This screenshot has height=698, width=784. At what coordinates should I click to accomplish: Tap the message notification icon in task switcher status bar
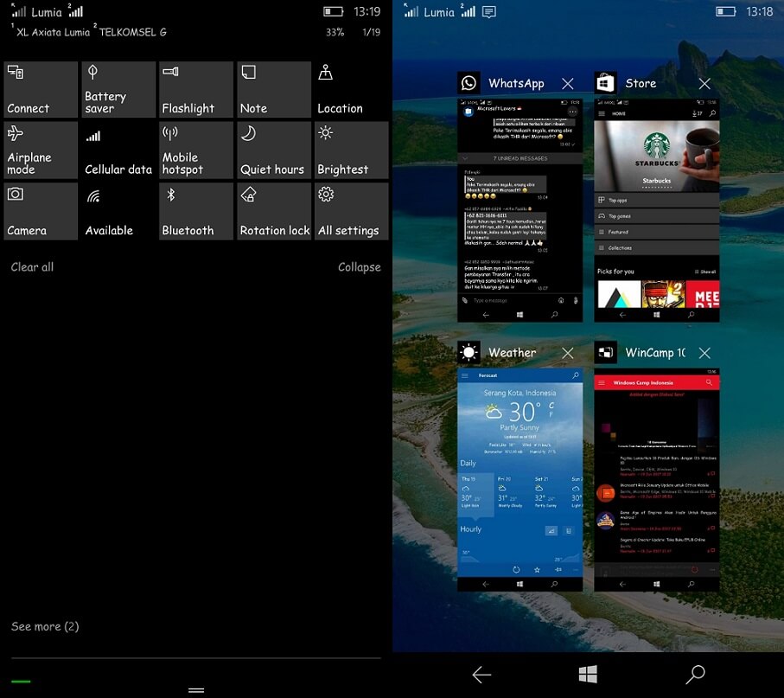tap(489, 11)
